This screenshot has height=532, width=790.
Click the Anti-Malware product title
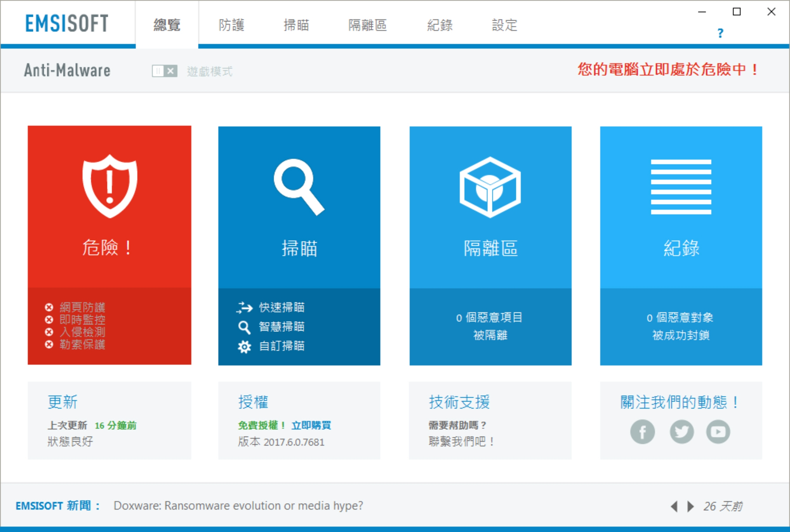coord(67,70)
